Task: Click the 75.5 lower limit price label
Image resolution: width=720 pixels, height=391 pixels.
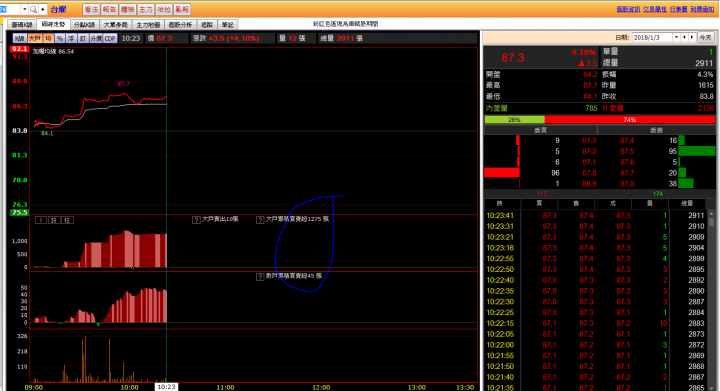Action: click(x=19, y=212)
